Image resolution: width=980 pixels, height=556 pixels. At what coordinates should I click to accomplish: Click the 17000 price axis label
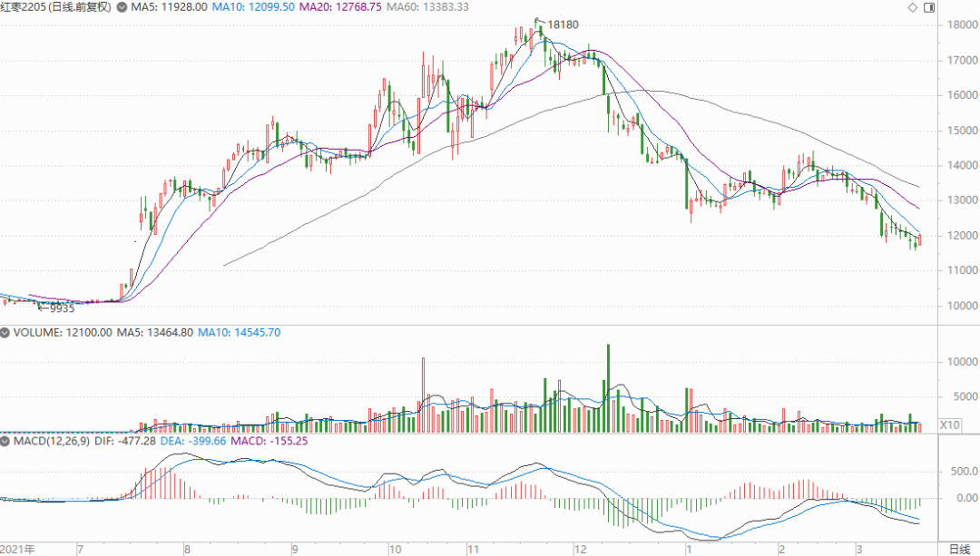(963, 61)
